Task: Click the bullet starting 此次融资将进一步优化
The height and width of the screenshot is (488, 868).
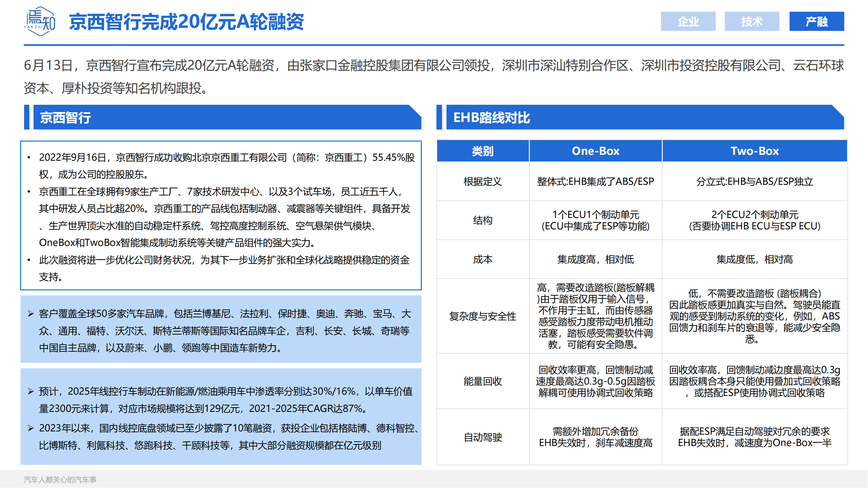Action: (x=224, y=268)
